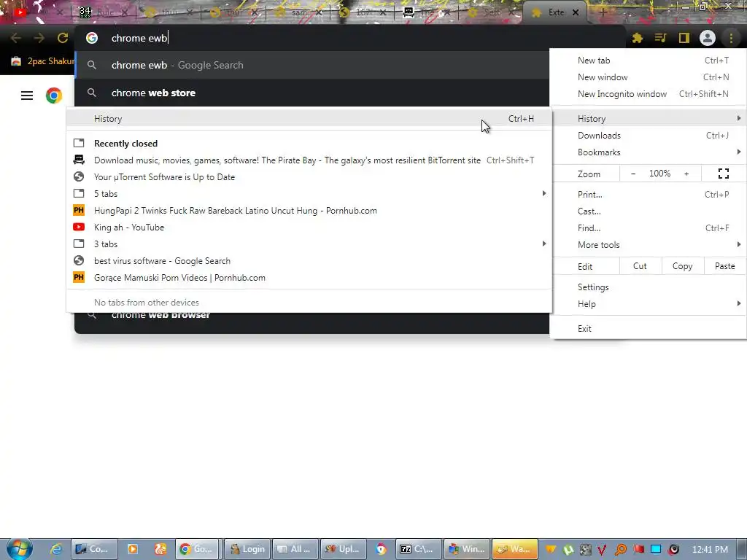Open the uTorrent tray icon
The image size is (747, 560).
coord(568,550)
